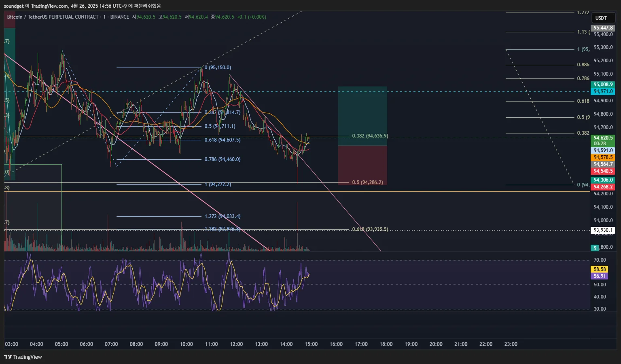
Task: Click the small green 9 volume badge
Action: 595,248
